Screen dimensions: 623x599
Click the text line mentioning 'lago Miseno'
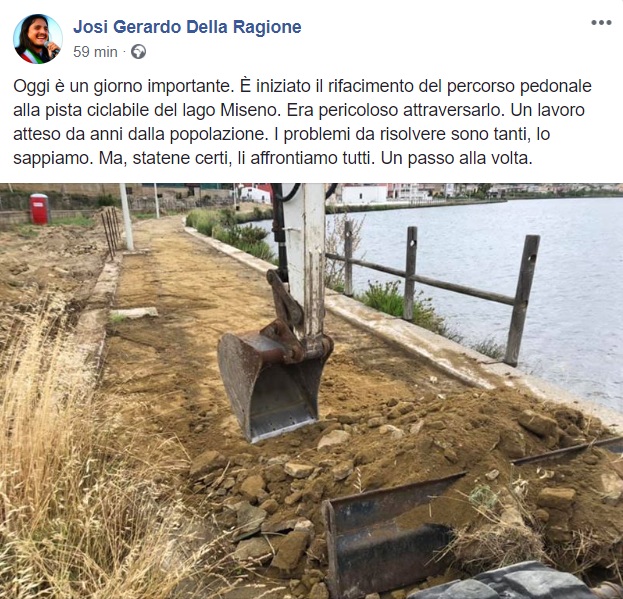point(299,110)
